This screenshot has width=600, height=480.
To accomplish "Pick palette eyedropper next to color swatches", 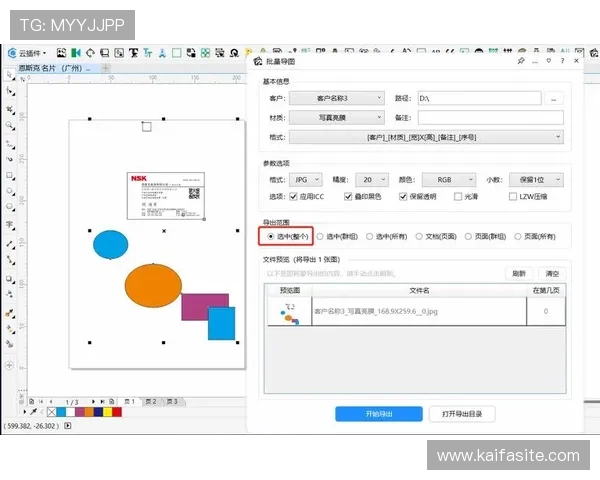I will click(x=34, y=412).
